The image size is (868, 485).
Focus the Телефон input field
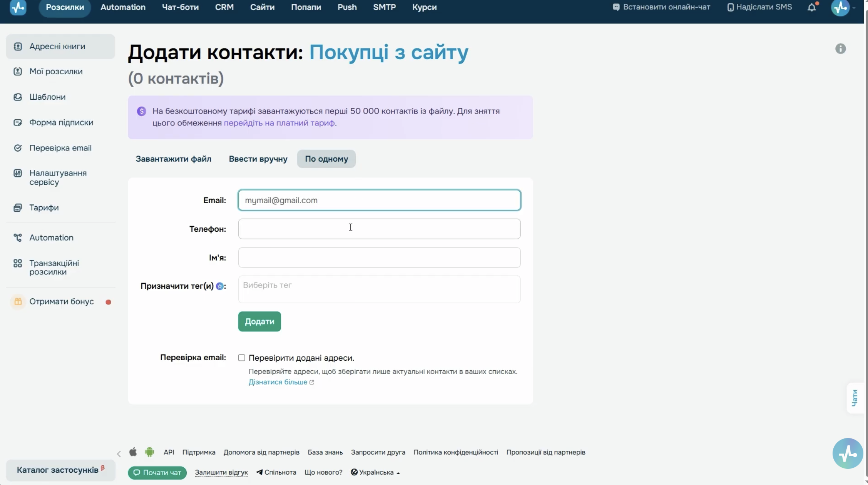click(379, 229)
